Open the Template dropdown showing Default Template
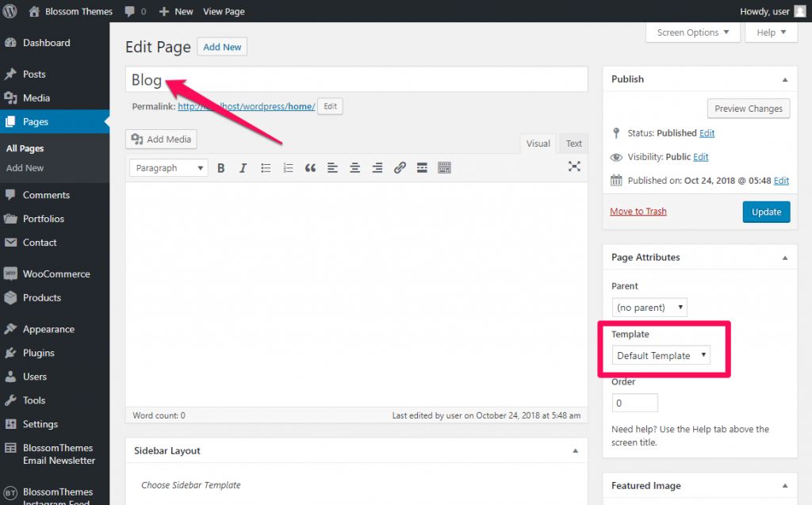The height and width of the screenshot is (505, 812). (661, 355)
